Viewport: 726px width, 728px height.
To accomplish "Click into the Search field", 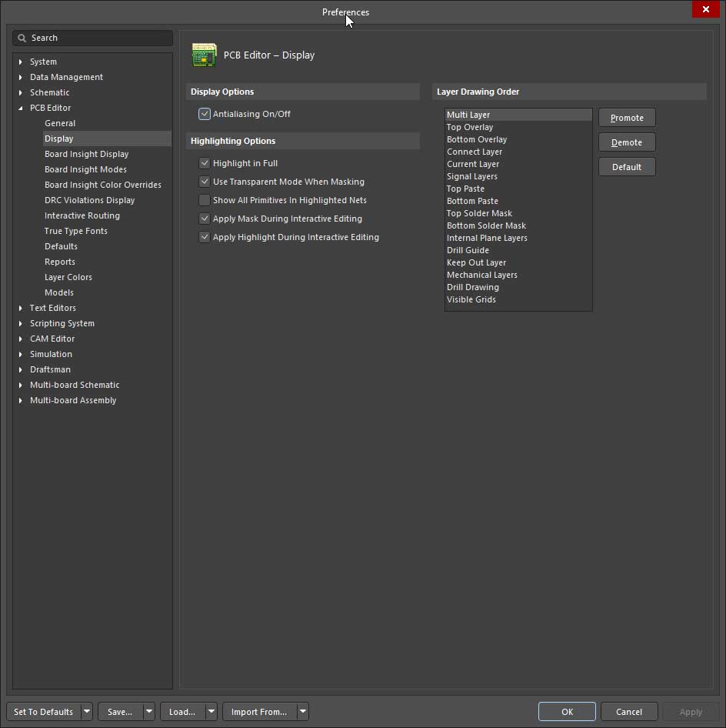I will coord(96,38).
